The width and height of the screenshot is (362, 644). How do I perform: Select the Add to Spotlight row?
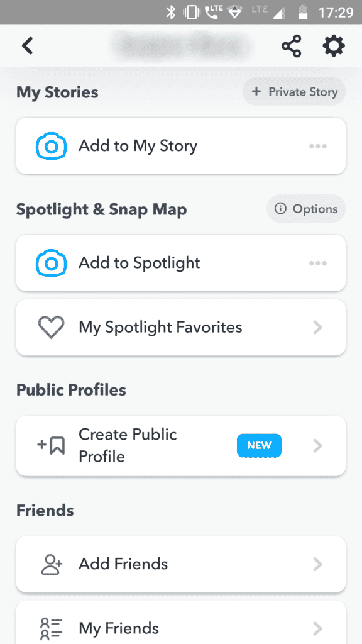(x=180, y=263)
